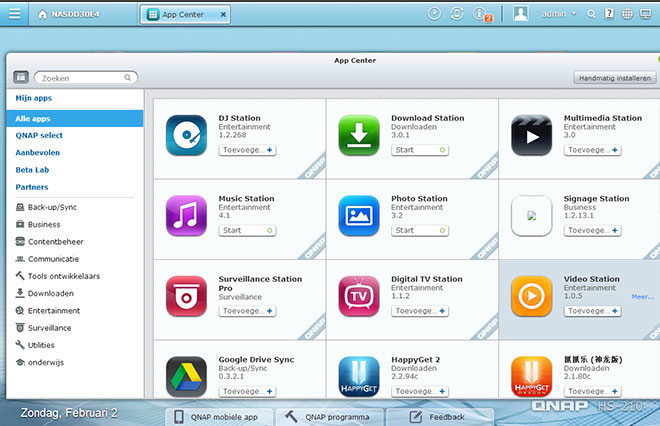The image size is (660, 426).
Task: Open the external devices icon
Action: [457, 14]
